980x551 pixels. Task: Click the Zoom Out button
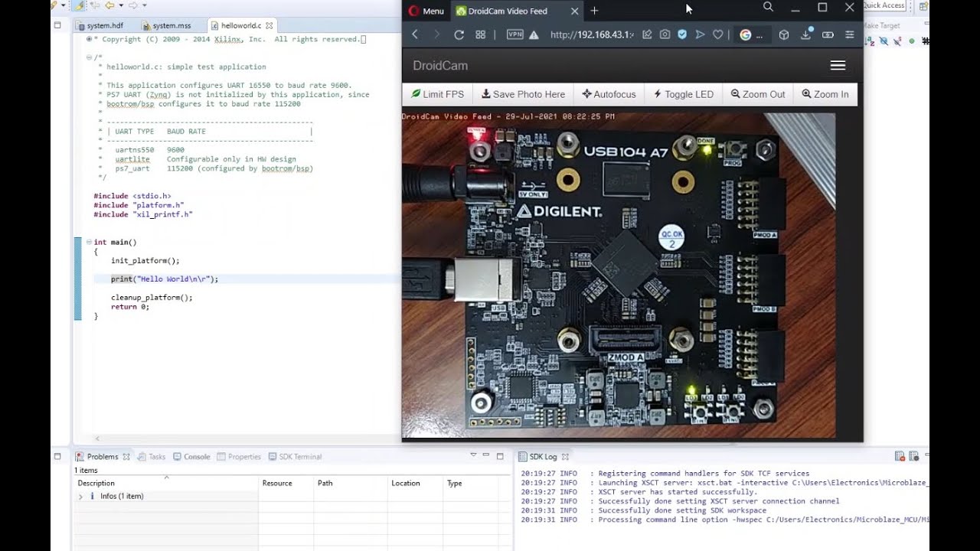click(758, 94)
